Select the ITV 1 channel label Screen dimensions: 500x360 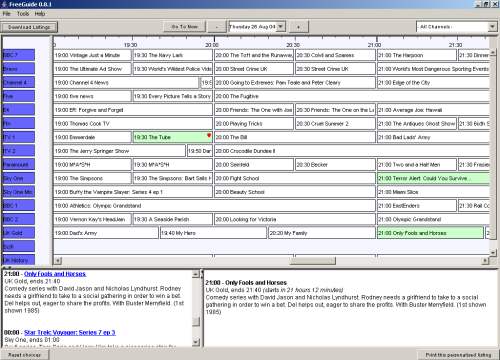[19, 137]
